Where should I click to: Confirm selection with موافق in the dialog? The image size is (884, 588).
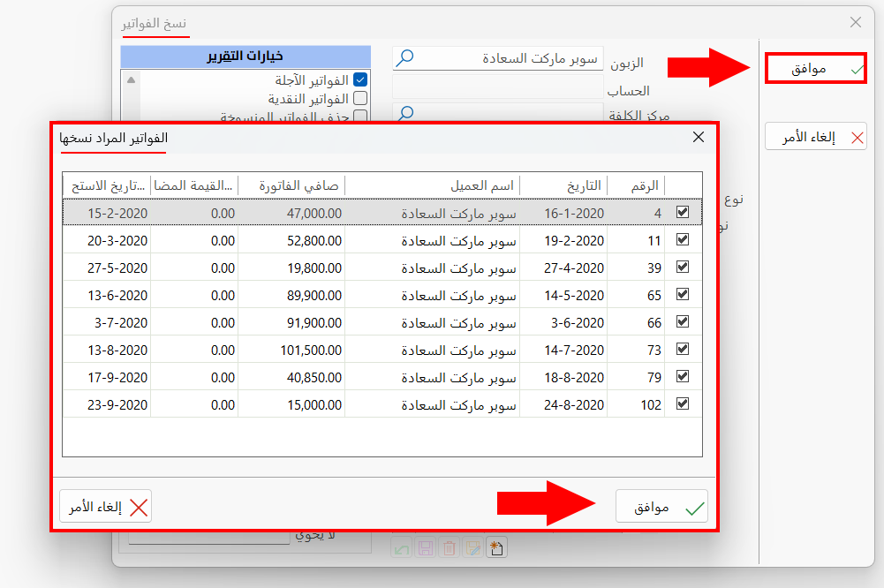tap(661, 506)
